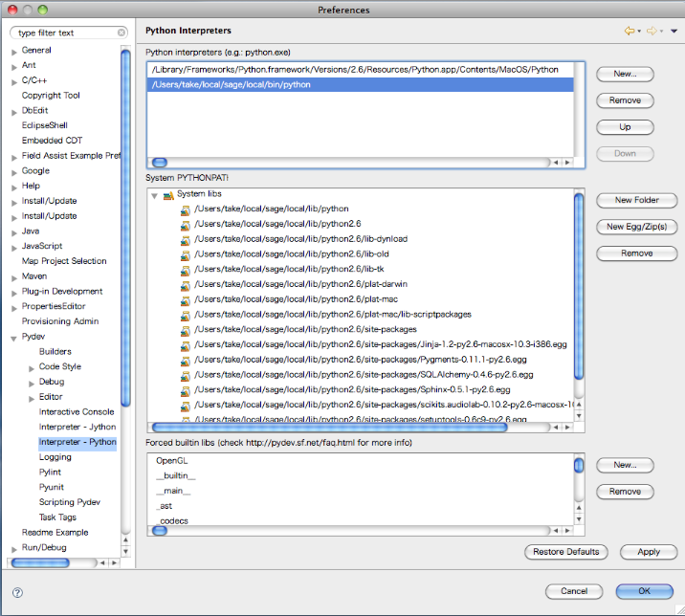This screenshot has width=685, height=616.
Task: Click the back navigation arrow icon
Action: tap(630, 32)
